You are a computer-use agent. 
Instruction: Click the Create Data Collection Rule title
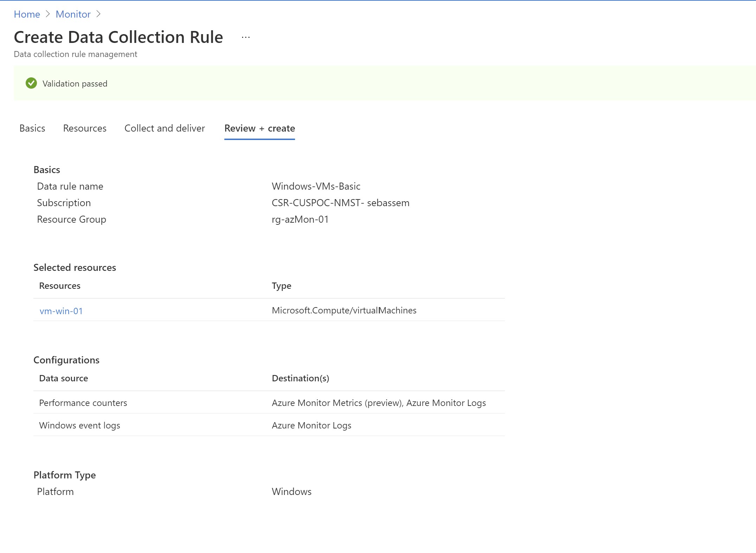point(118,37)
